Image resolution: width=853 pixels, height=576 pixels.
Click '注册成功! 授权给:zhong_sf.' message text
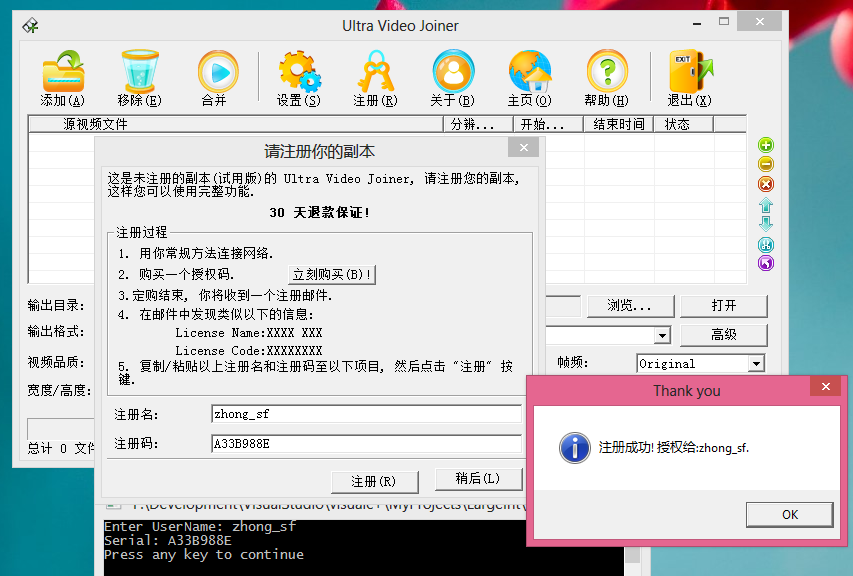point(673,448)
